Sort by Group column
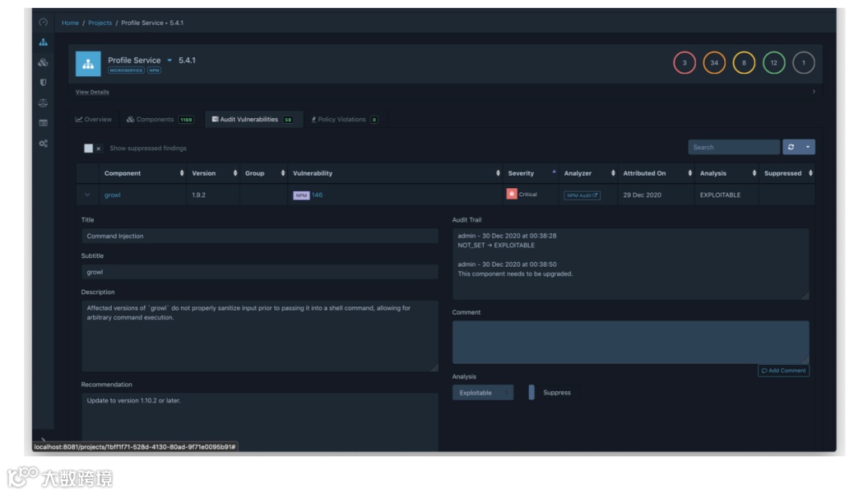The width and height of the screenshot is (868, 494). (x=264, y=174)
